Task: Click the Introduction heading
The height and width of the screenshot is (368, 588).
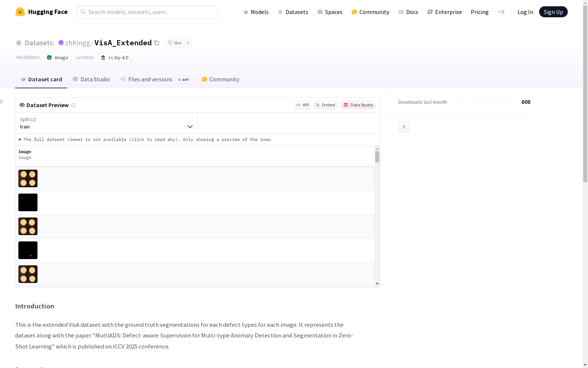Action: click(35, 306)
